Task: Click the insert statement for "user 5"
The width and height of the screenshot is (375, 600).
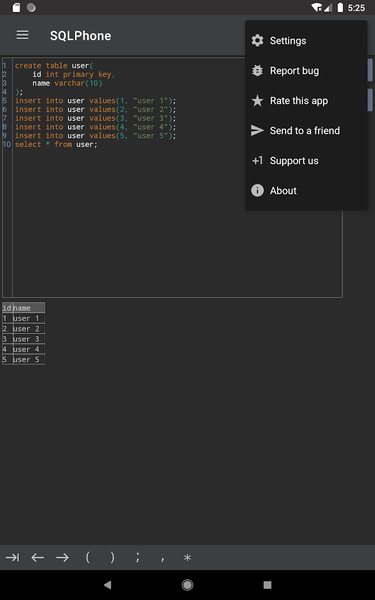Action: click(x=96, y=136)
